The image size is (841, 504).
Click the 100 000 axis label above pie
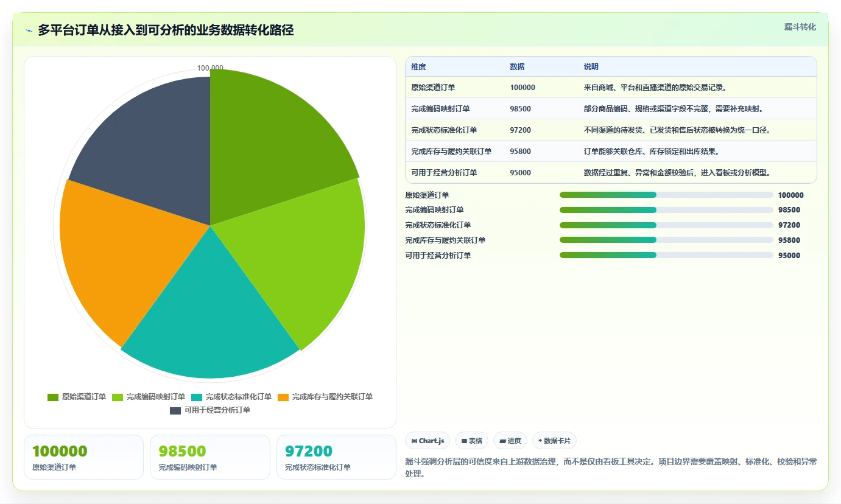point(210,68)
